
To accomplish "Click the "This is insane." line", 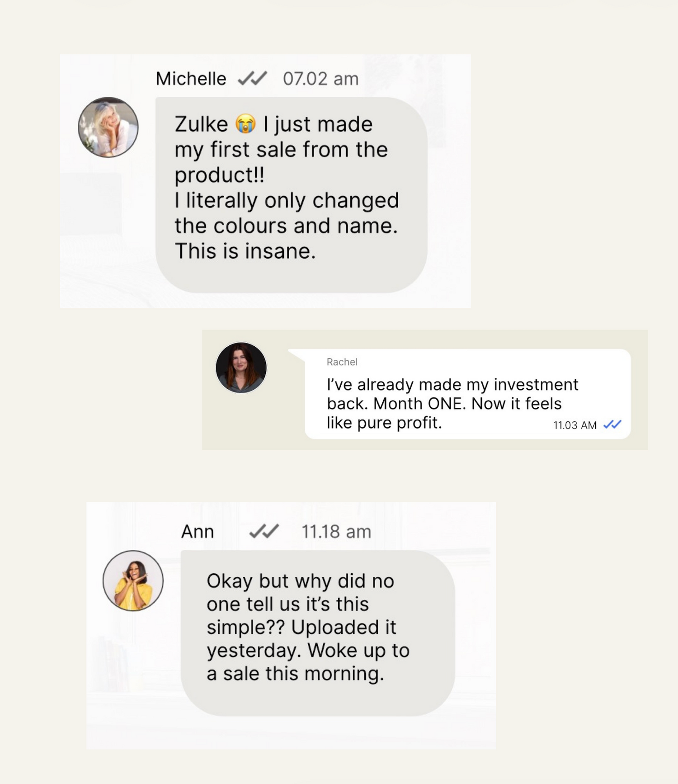I will [245, 251].
